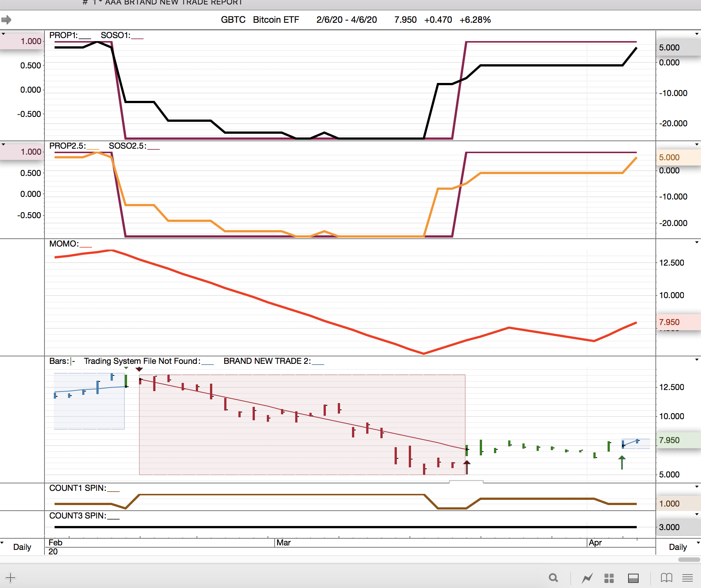Image resolution: width=701 pixels, height=588 pixels.
Task: Open the PROP2.5 panel right axis triangle
Action: coord(697,145)
